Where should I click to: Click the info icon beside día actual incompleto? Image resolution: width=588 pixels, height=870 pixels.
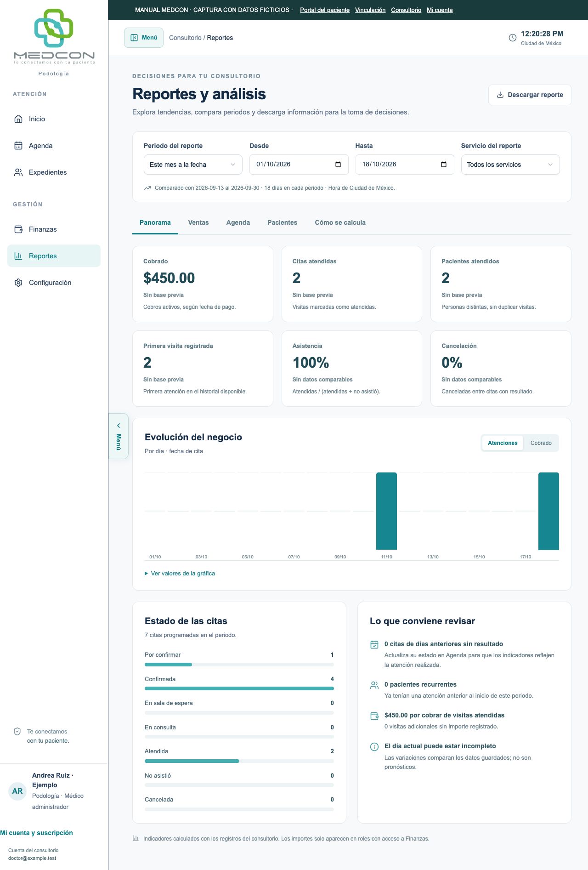coord(374,746)
